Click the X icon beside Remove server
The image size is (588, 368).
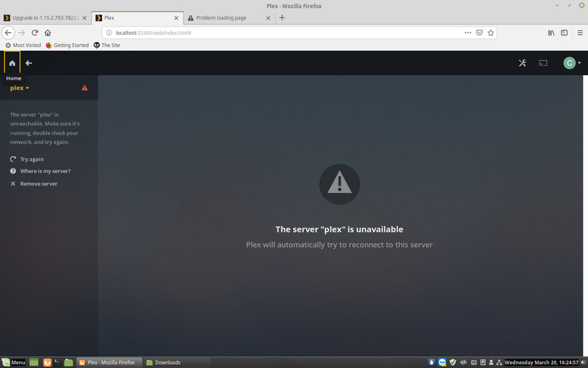pos(13,184)
